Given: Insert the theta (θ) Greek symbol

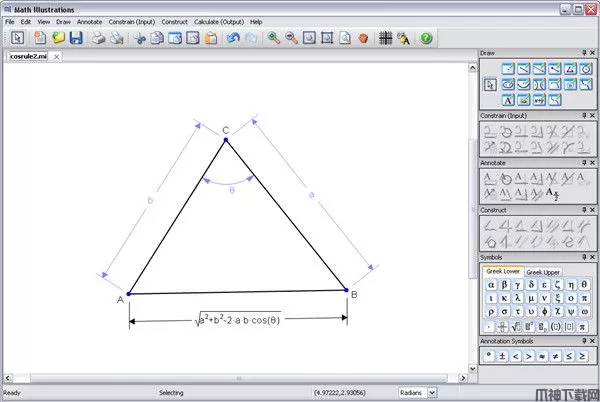Looking at the screenshot, I should pyautogui.click(x=584, y=284).
